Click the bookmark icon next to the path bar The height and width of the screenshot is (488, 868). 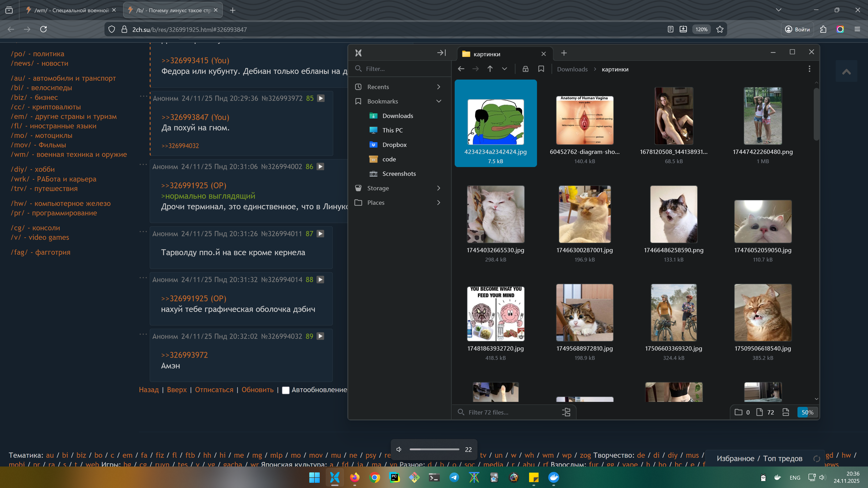click(x=541, y=69)
